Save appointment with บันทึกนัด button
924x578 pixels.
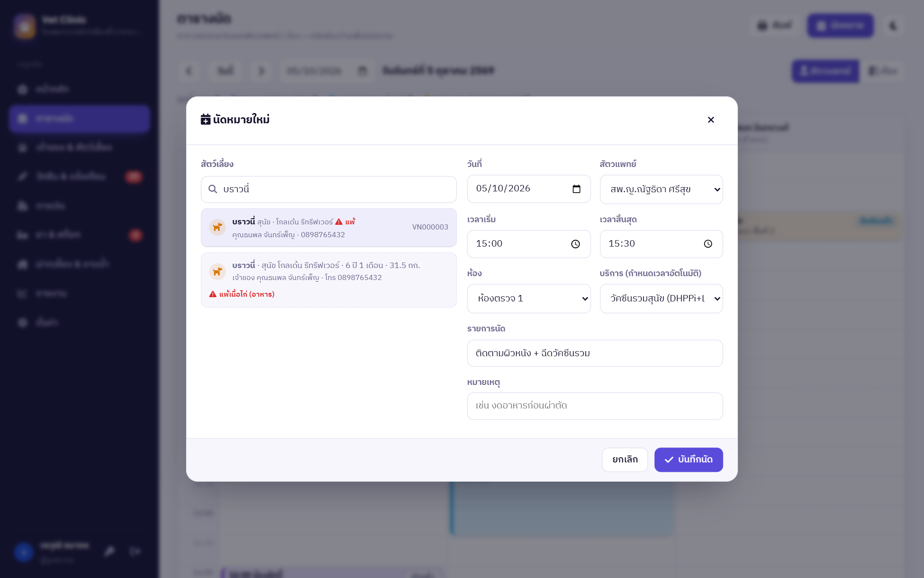click(x=689, y=460)
